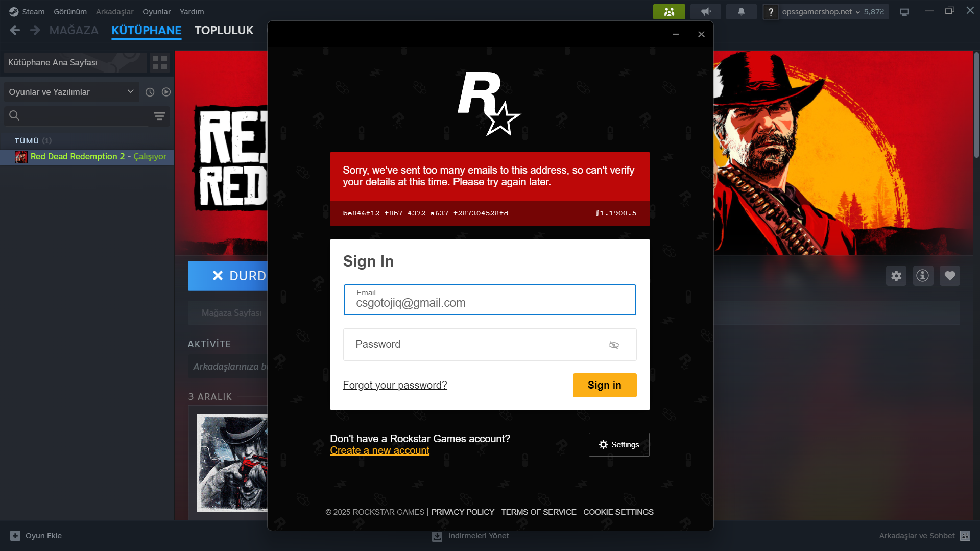This screenshot has height=551, width=980.
Task: Expand the Oyunlar ve Yazılımlar dropdown
Action: (71, 92)
